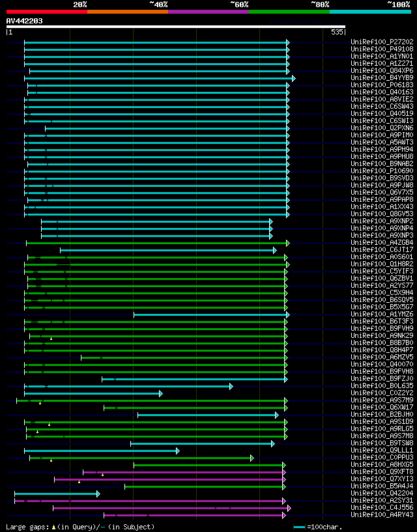
Task: Select the UniRef100_B9NAB2 label
Action: (x=382, y=163)
